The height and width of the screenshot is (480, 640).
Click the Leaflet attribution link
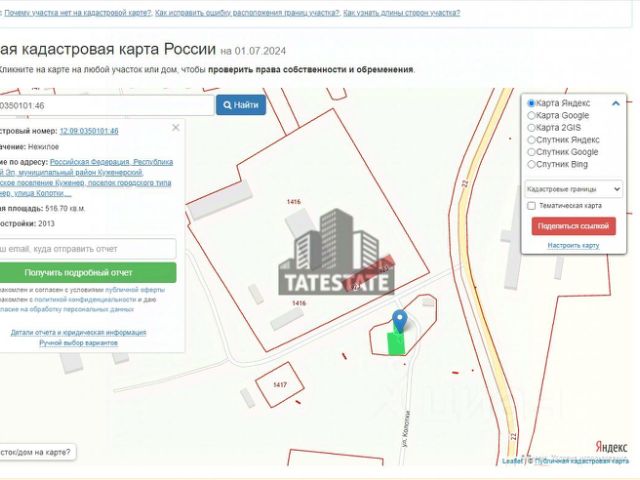click(512, 461)
